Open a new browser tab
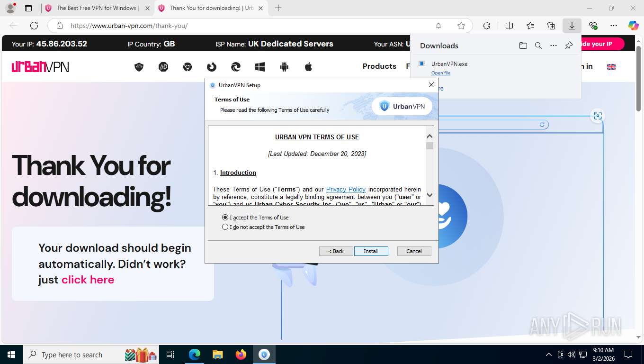This screenshot has height=364, width=644. click(x=278, y=8)
